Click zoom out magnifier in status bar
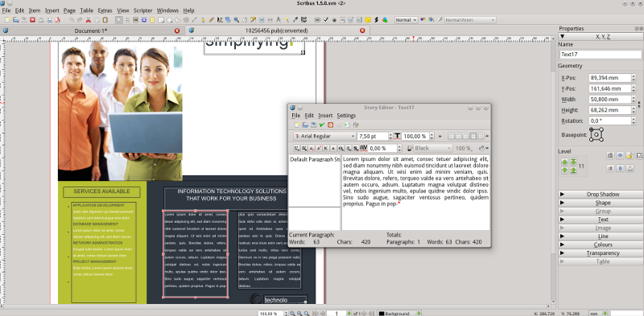The width and height of the screenshot is (644, 316). pyautogui.click(x=292, y=313)
